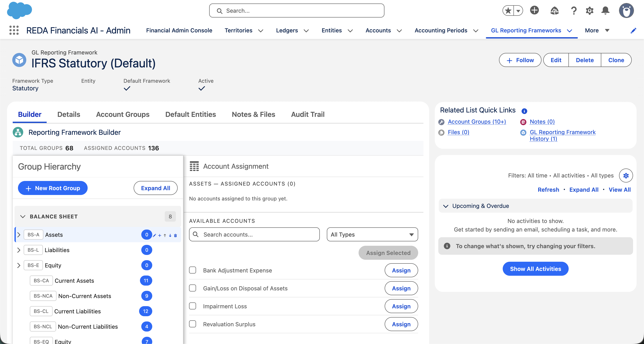The width and height of the screenshot is (644, 344).
Task: Open the Guidance Center icon
Action: 554,11
